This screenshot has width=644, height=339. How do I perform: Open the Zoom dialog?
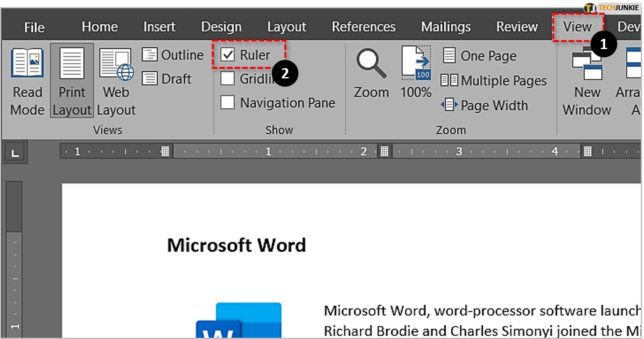pos(371,73)
